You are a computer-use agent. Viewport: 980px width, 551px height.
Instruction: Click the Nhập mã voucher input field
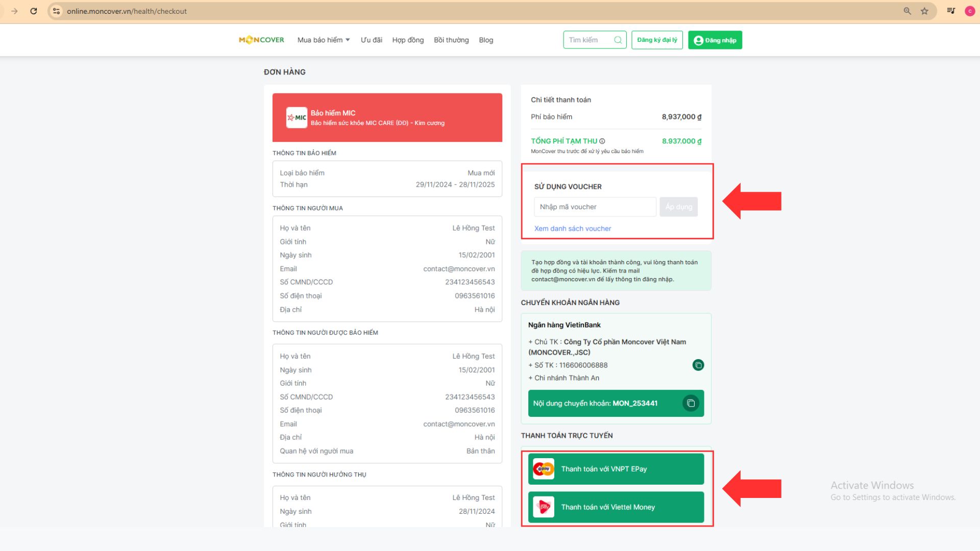point(595,207)
